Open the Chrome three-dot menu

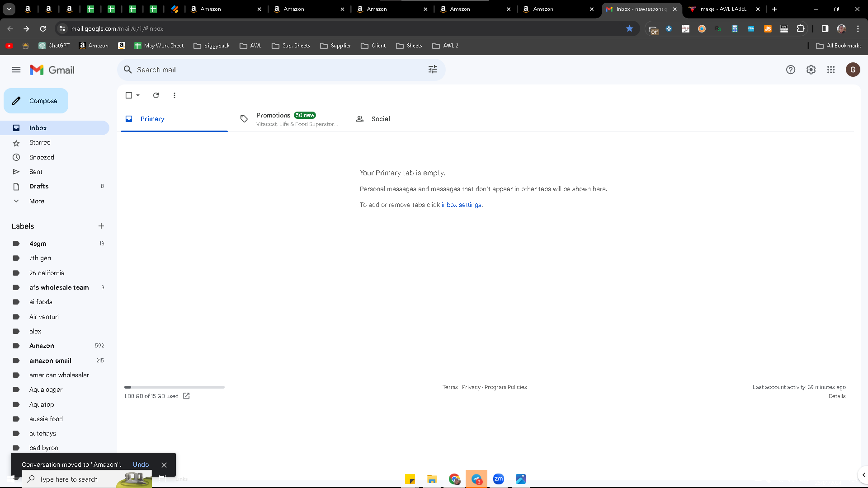pos(858,28)
